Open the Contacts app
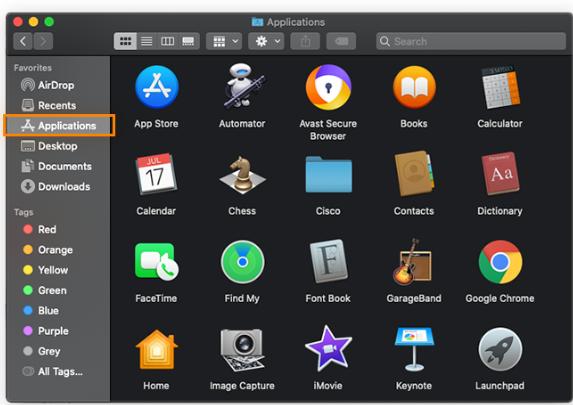Image resolution: width=573 pixels, height=405 pixels. (x=414, y=174)
